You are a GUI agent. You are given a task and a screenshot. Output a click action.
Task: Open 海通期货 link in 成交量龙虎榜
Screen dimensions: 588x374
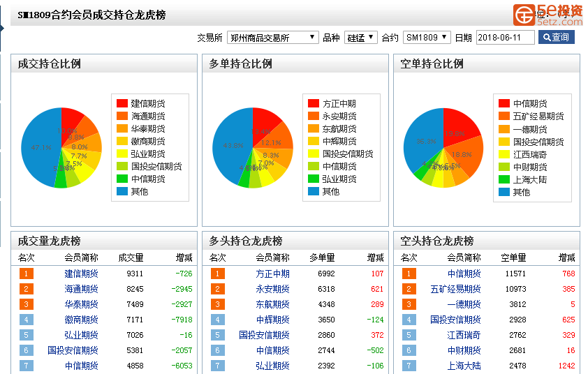pyautogui.click(x=81, y=289)
